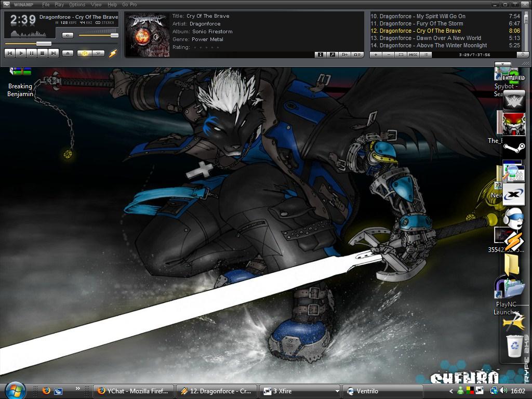This screenshot has height=399, width=532.
Task: Launch Steam from the side dock
Action: click(514, 148)
